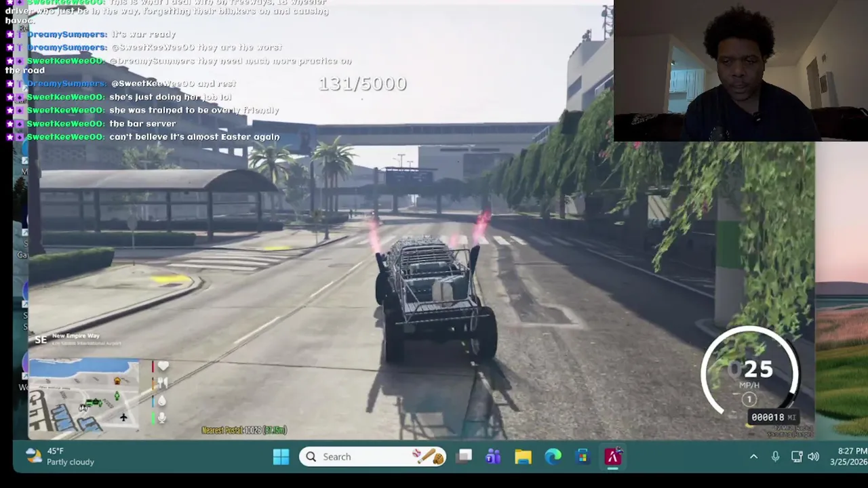Open the Windows Start menu
This screenshot has width=868, height=488.
[281, 457]
